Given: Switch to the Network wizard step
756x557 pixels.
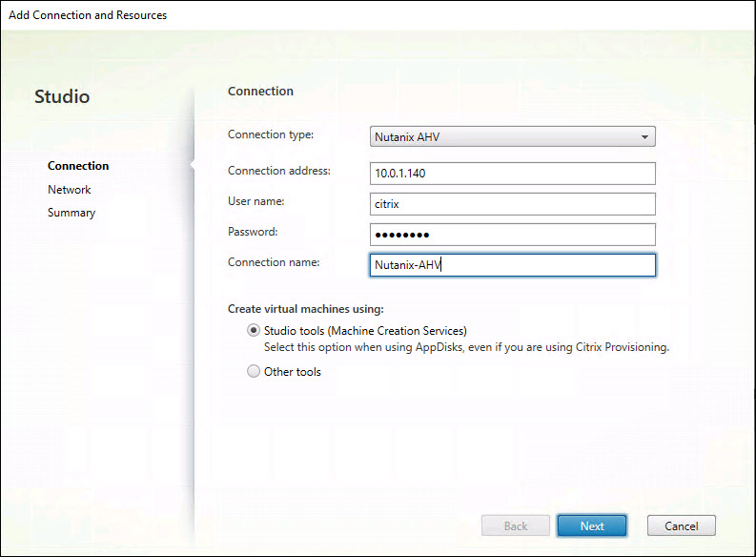Looking at the screenshot, I should coord(70,190).
